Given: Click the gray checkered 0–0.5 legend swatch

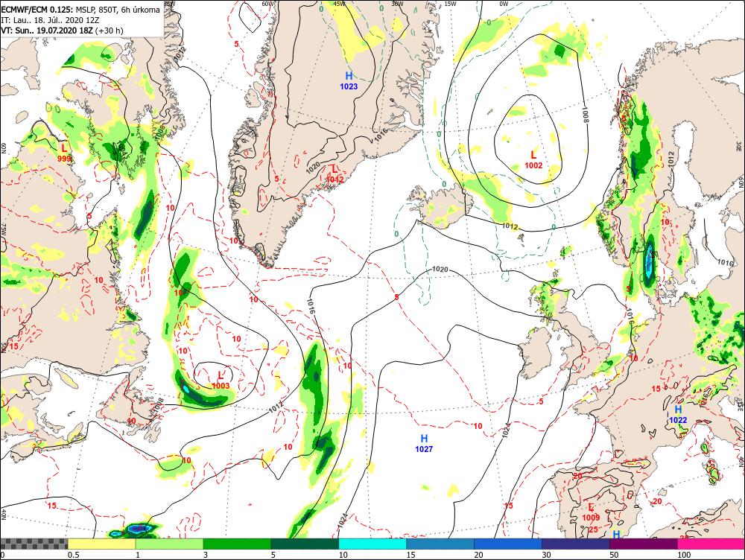Looking at the screenshot, I should click(34, 544).
